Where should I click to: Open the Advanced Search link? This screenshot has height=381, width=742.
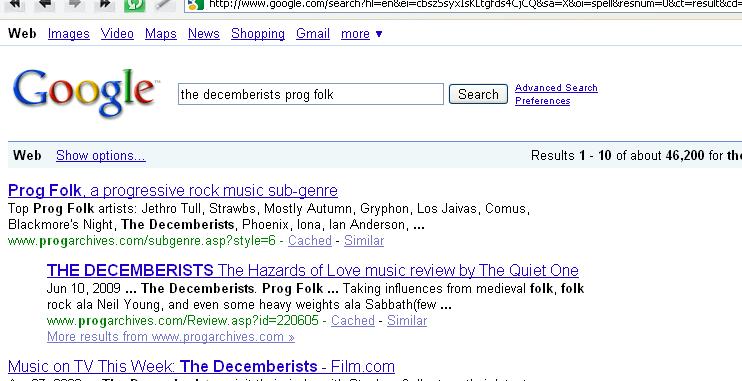tap(556, 88)
